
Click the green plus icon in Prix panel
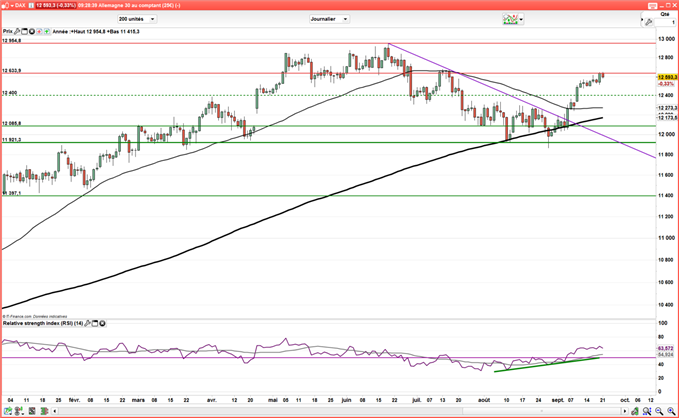(46, 31)
